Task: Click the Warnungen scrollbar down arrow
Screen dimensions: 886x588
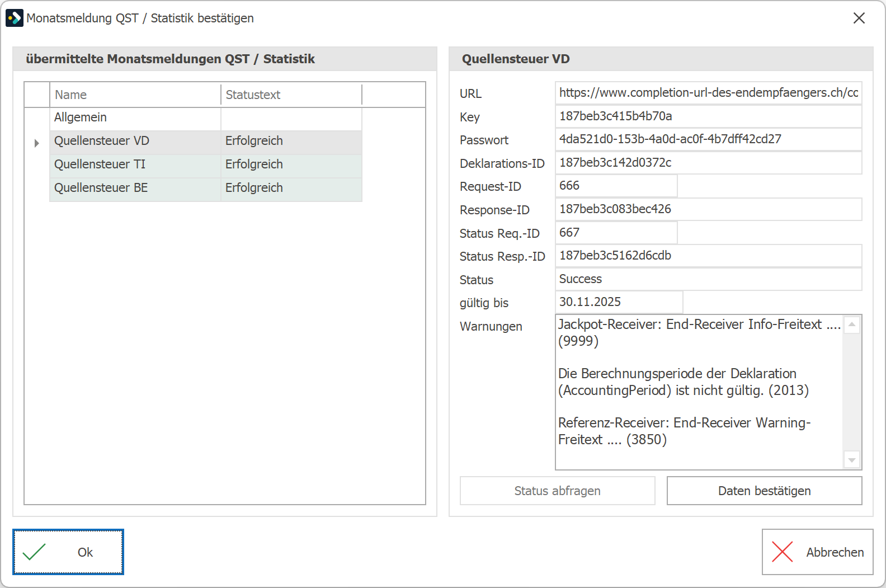Action: tap(852, 460)
